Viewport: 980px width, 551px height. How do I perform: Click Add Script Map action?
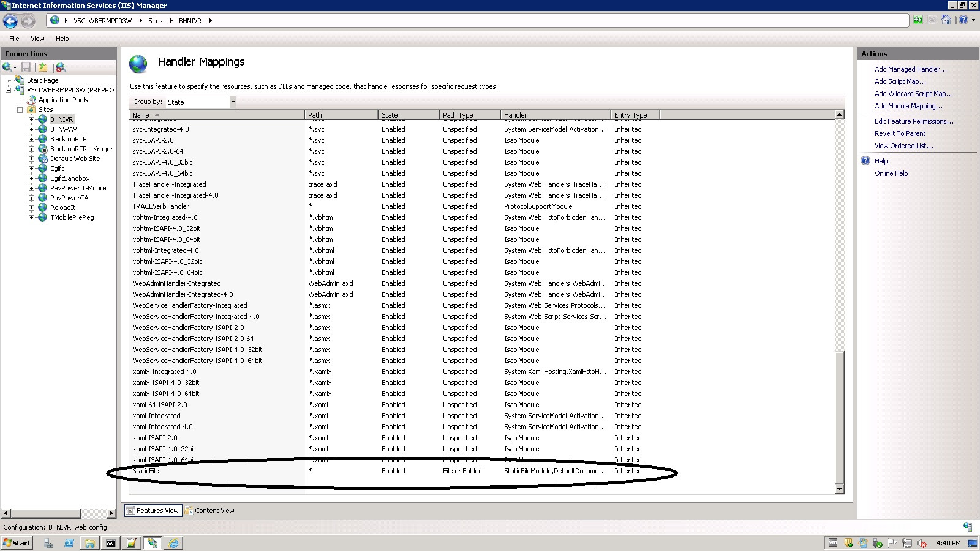[x=900, y=81]
